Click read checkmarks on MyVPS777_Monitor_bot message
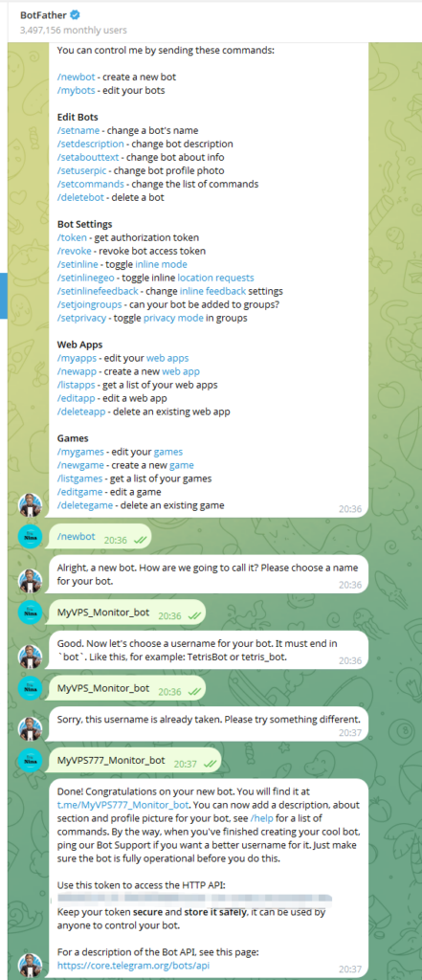Screen dimensions: 422x980 coord(211,764)
